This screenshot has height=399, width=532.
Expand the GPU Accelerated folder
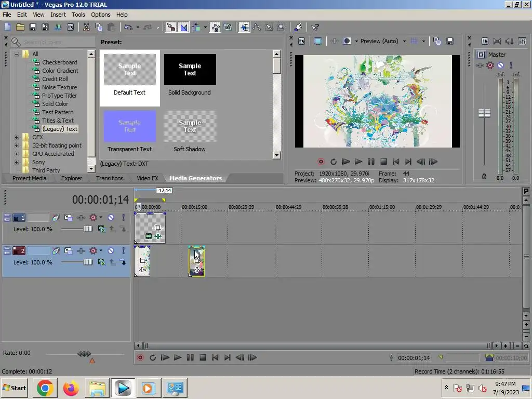coord(16,154)
